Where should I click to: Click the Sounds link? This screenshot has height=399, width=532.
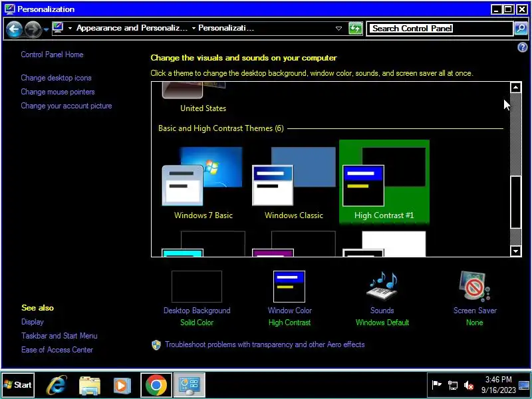[x=382, y=311]
